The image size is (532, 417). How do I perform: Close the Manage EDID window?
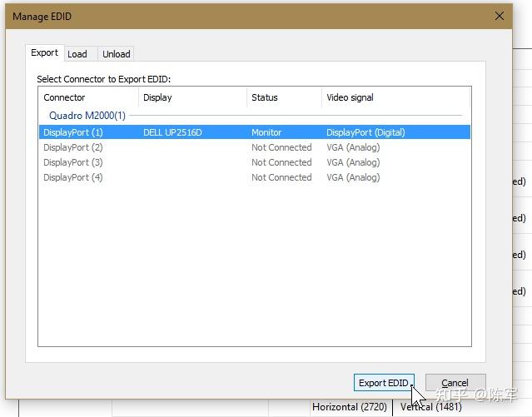499,16
